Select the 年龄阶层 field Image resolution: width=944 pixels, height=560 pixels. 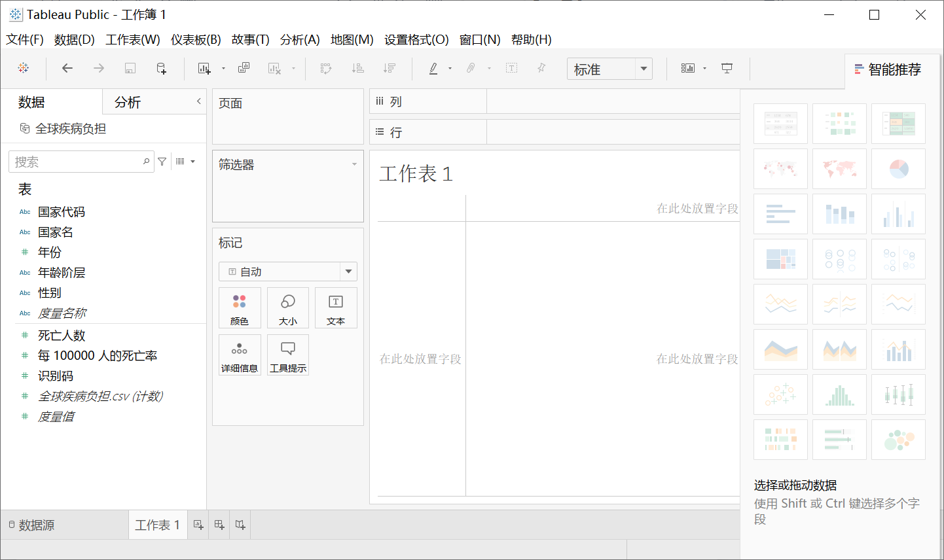(62, 273)
